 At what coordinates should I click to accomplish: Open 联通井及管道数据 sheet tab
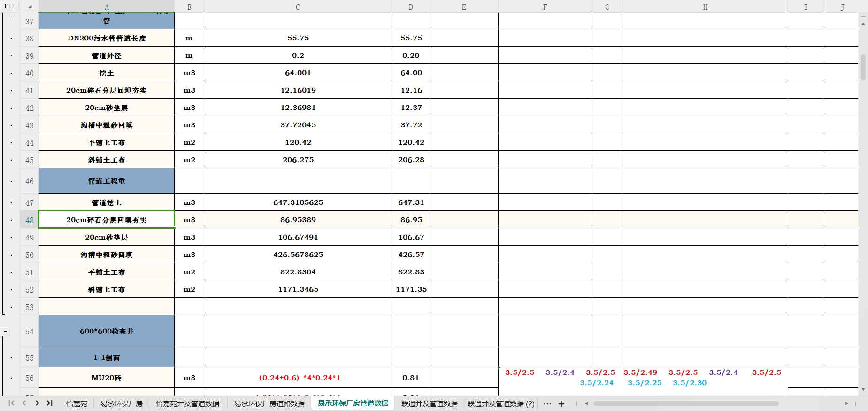pos(430,403)
